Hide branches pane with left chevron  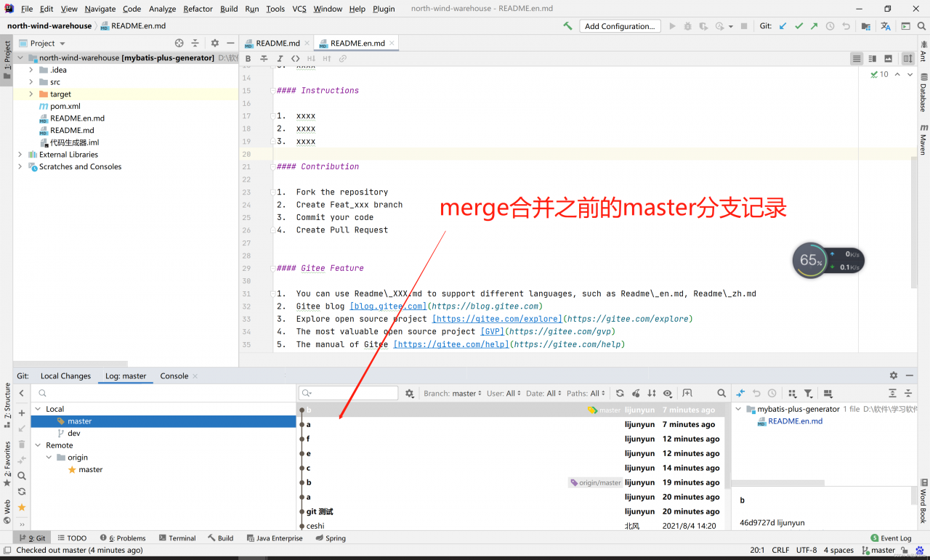(22, 393)
